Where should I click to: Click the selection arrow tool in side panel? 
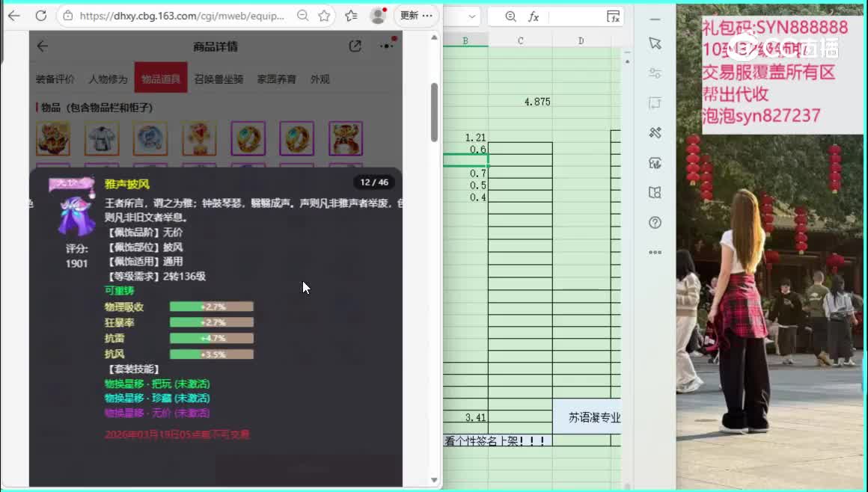tap(655, 43)
